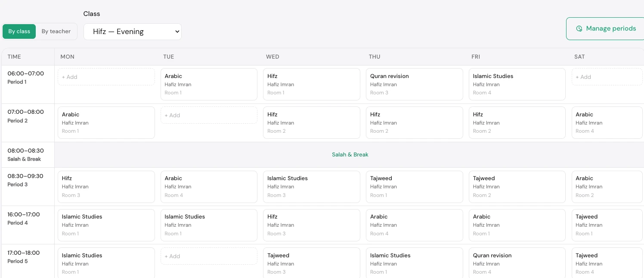The height and width of the screenshot is (278, 644).
Task: Open Monday Period 4 Islamic Studies card
Action: (x=106, y=225)
